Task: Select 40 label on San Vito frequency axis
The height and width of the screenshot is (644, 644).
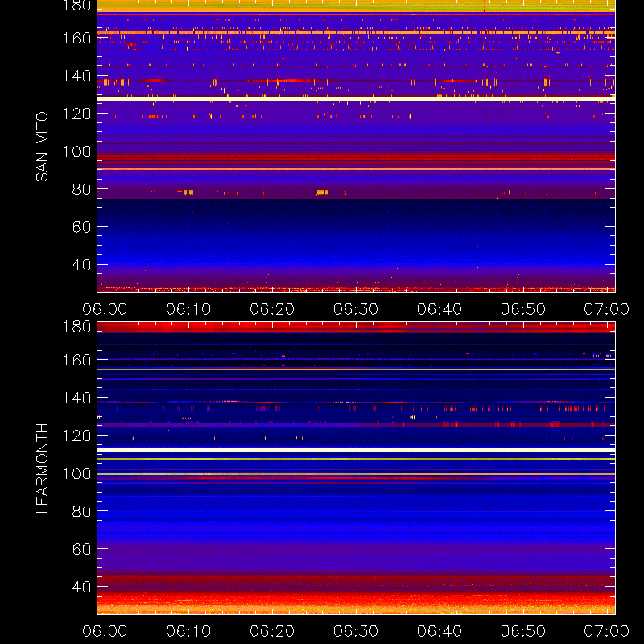Action: (x=81, y=265)
